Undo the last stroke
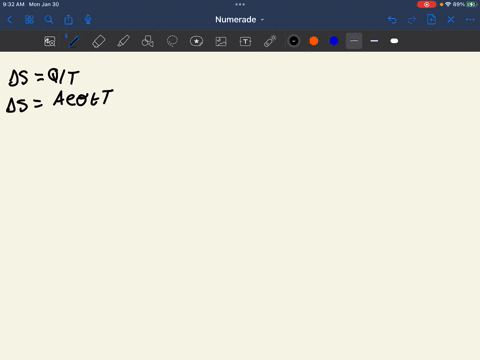 pos(392,20)
